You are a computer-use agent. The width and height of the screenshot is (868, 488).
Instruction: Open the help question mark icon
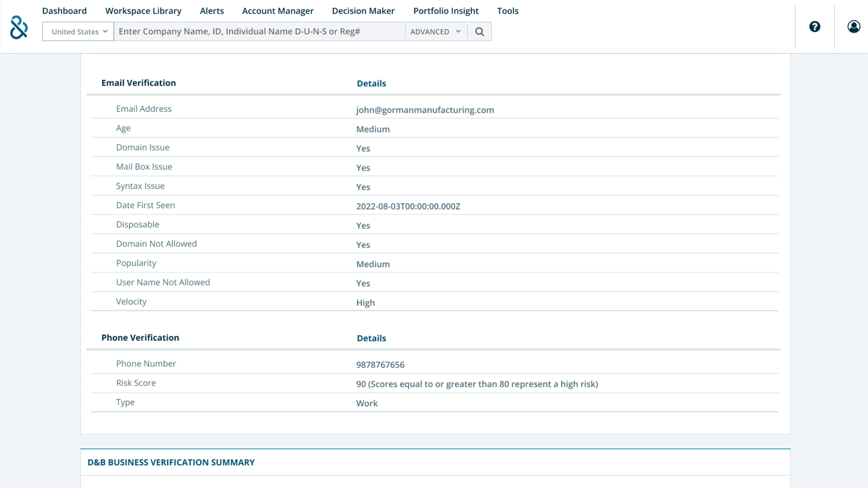pyautogui.click(x=814, y=27)
